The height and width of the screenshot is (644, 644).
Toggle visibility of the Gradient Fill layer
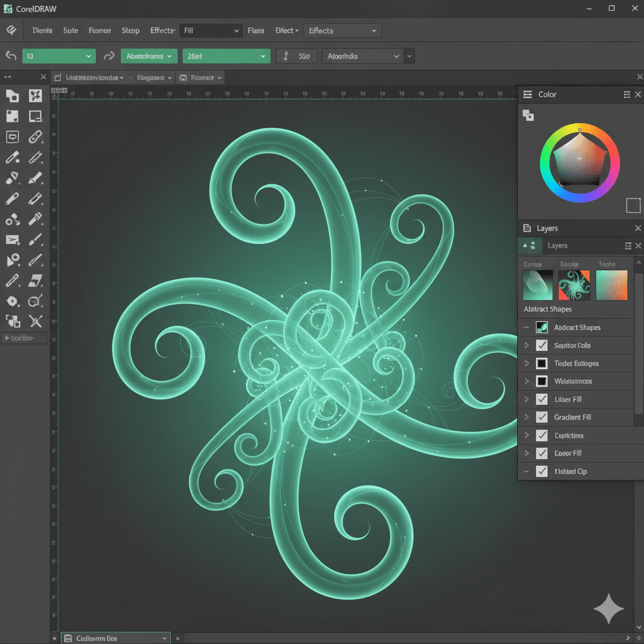[541, 417]
